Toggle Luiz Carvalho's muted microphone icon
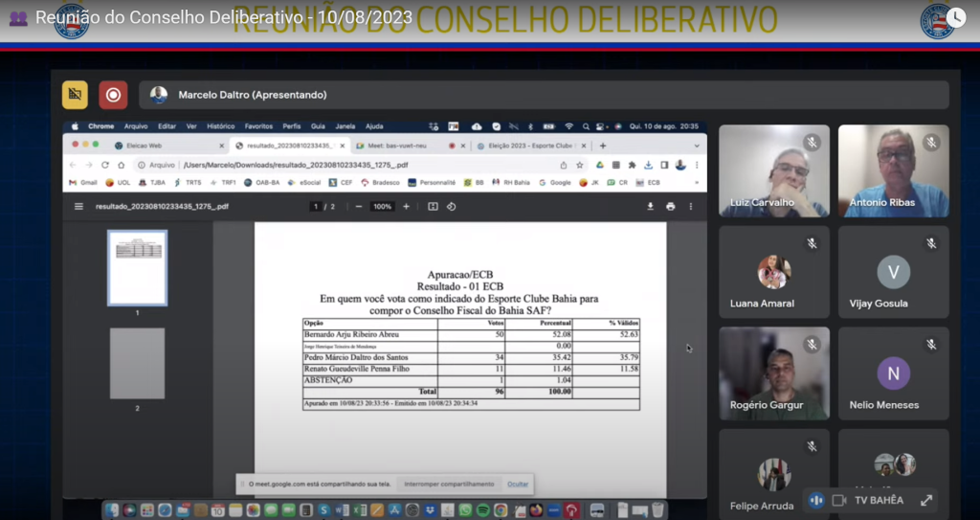This screenshot has height=520, width=980. click(812, 143)
